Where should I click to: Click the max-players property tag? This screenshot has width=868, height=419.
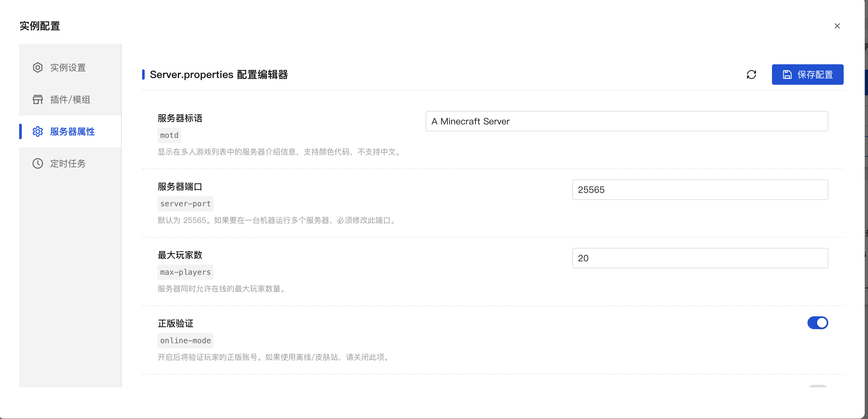[x=185, y=272]
